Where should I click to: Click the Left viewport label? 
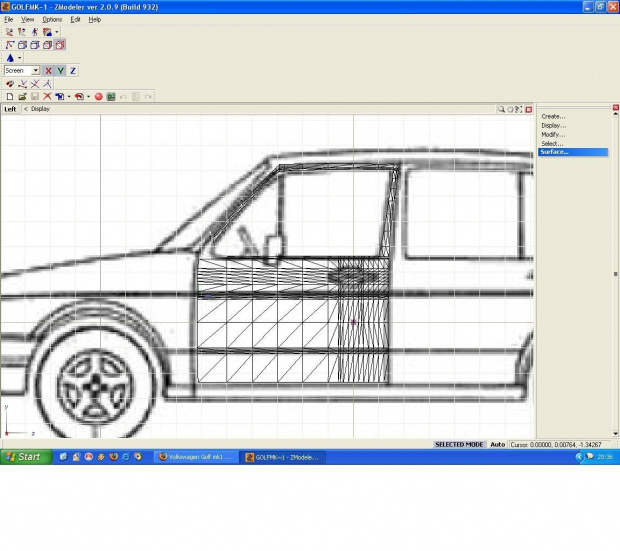(10, 109)
